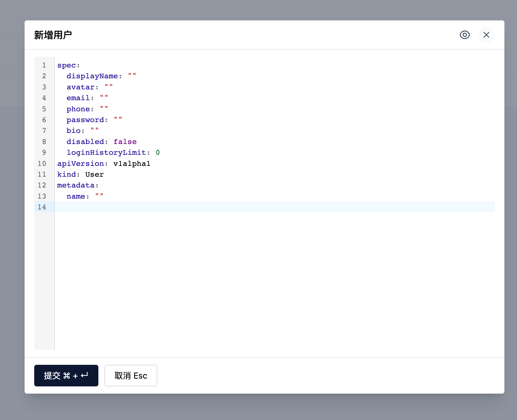Click the 提交 submit button
The width and height of the screenshot is (517, 420).
(66, 376)
